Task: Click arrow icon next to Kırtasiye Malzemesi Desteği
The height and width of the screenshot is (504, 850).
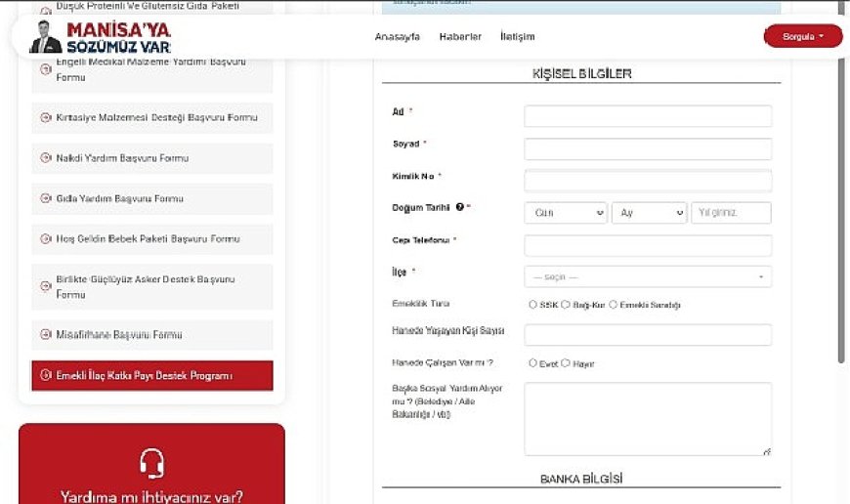Action: tap(45, 118)
